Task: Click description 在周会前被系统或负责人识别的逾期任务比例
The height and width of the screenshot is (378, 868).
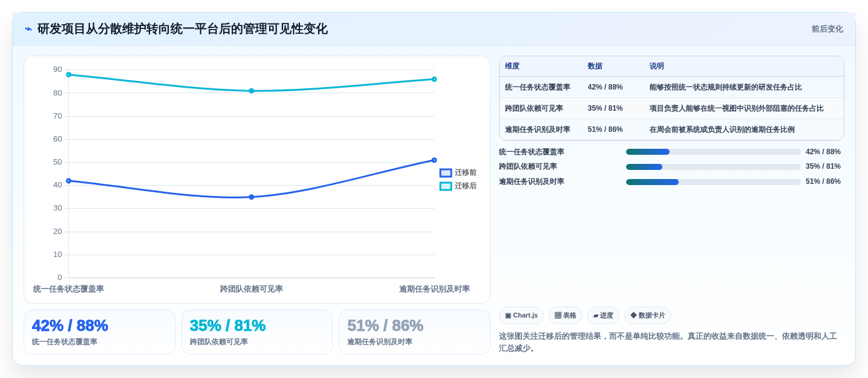Action: [x=722, y=129]
